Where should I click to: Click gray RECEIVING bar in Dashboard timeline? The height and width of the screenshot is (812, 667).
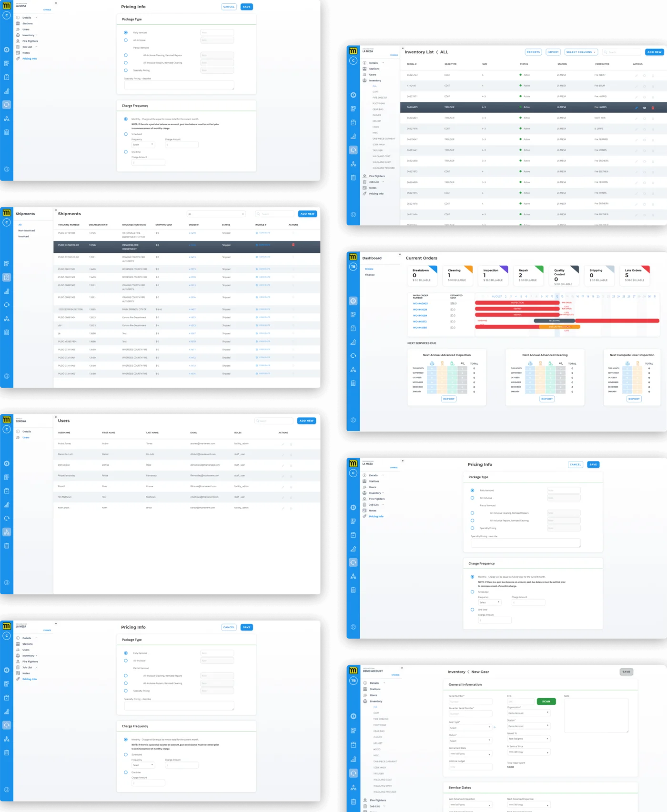pos(555,321)
